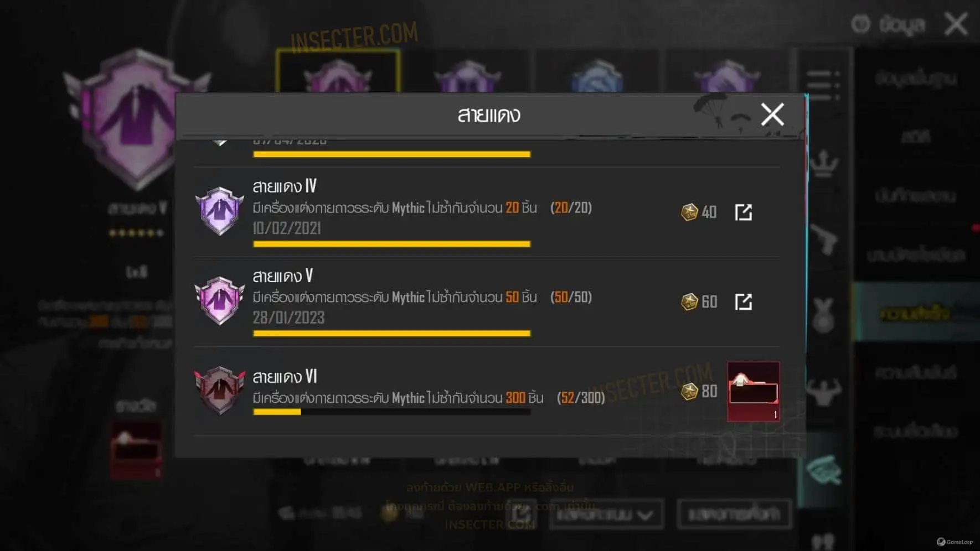980x551 pixels.
Task: Click the 60 points coin icon
Action: coord(689,302)
